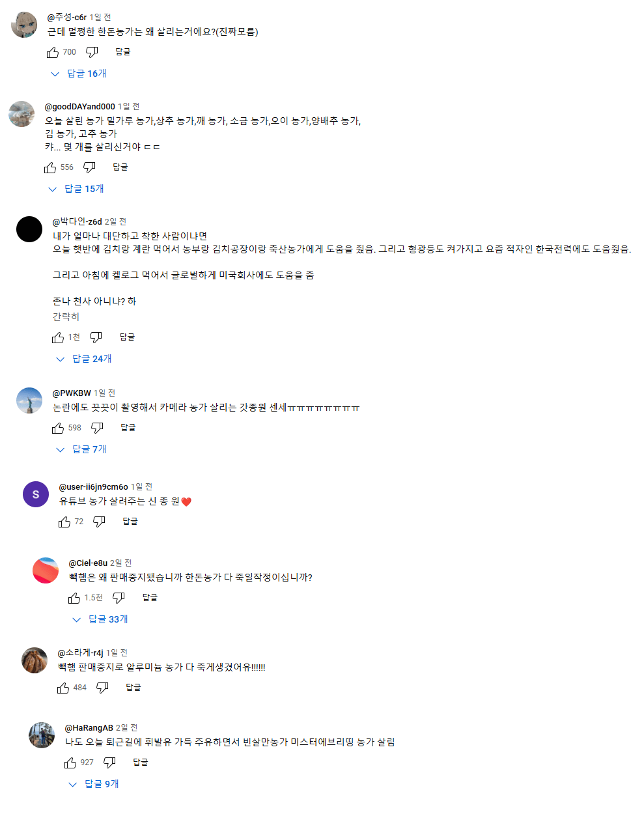The width and height of the screenshot is (644, 814).
Task: Dislike the @HaRangAB comment
Action: point(109,763)
